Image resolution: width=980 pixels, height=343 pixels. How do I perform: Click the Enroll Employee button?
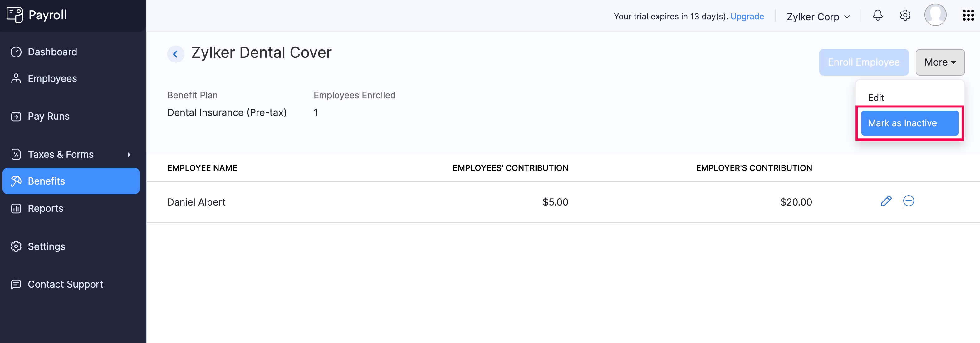click(863, 62)
